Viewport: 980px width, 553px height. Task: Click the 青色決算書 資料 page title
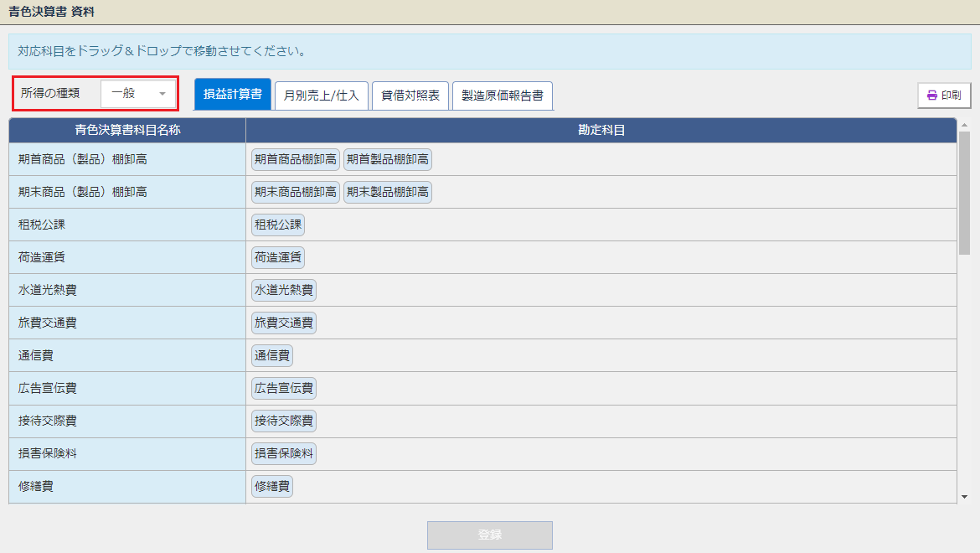(x=51, y=12)
